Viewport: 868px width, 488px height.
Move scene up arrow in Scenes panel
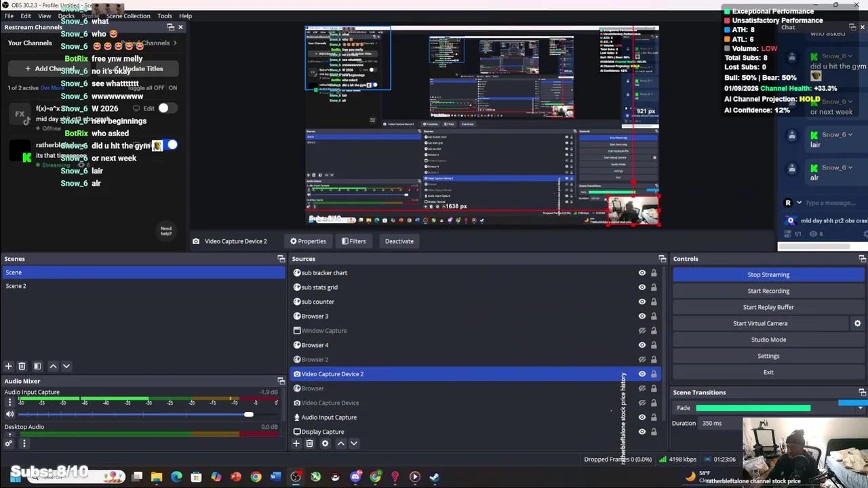53,366
